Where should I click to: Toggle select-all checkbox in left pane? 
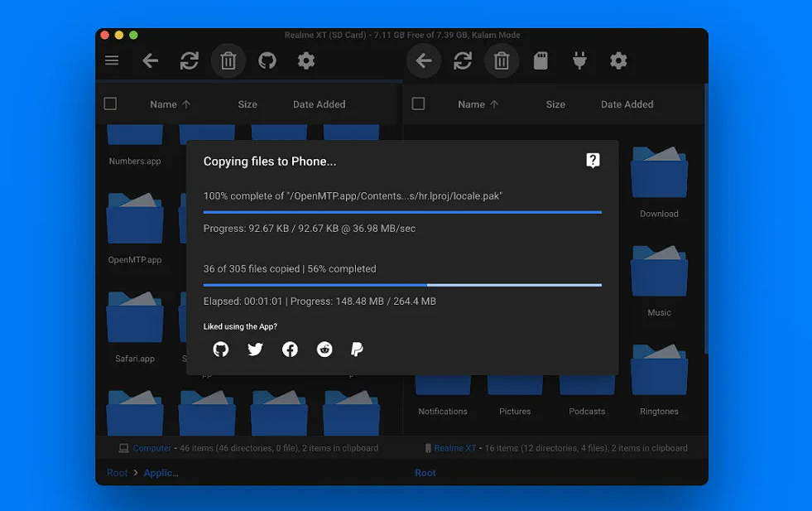click(110, 104)
